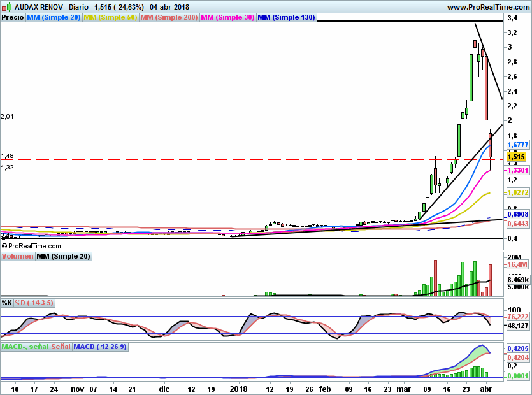Image resolution: width=532 pixels, height=395 pixels.
Task: Click the yellow MM (Simple 50) indicator label
Action: [x=110, y=18]
